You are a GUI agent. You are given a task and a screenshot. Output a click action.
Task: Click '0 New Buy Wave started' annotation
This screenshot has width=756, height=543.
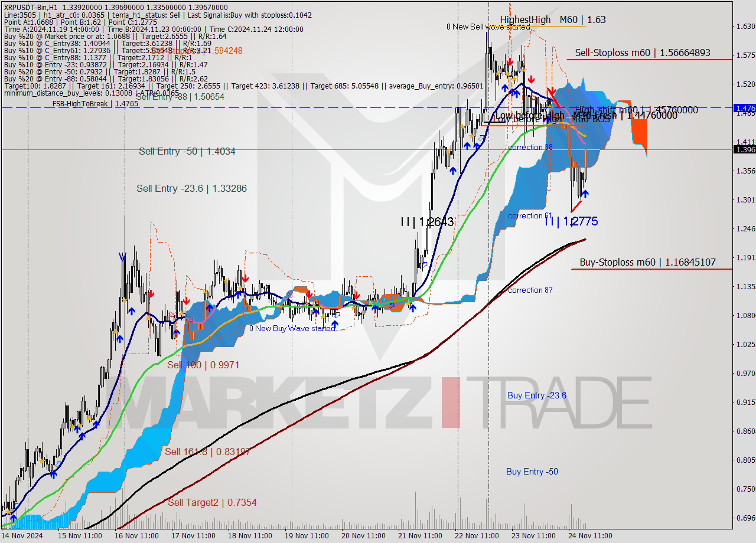point(292,328)
